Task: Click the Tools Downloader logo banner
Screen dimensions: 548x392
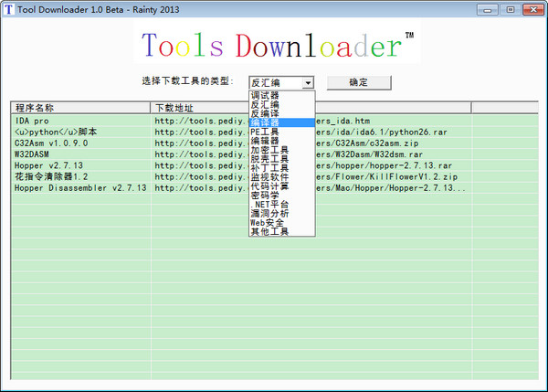Action: (273, 46)
